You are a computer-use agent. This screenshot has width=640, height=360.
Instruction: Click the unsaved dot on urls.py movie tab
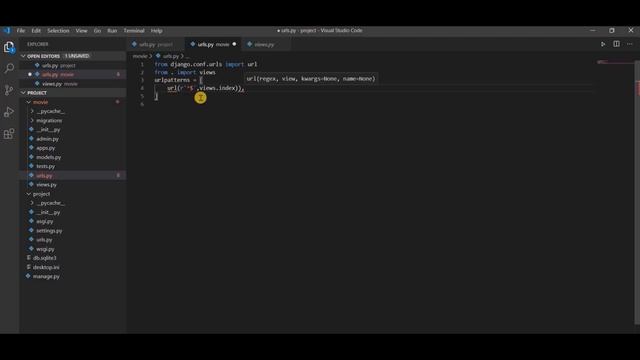pyautogui.click(x=234, y=44)
